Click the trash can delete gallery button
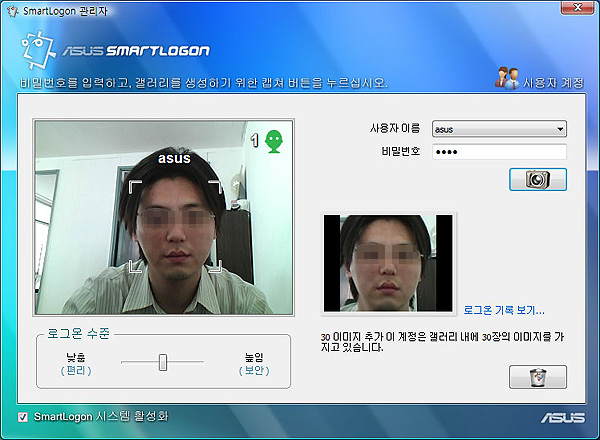The image size is (600, 440). coord(538,377)
